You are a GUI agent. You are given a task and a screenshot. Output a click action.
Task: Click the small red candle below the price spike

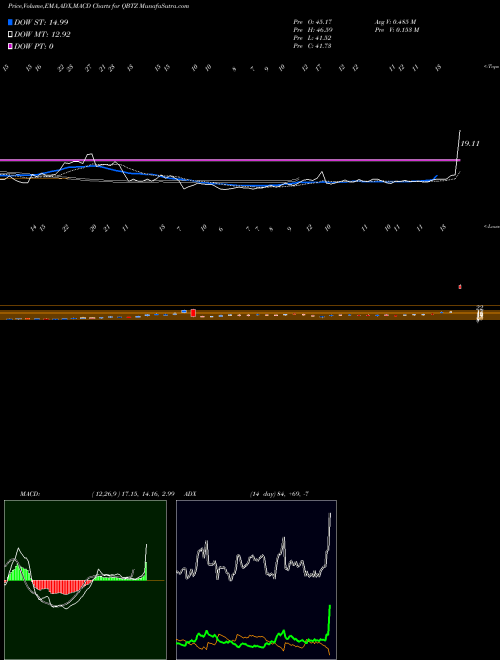(x=460, y=287)
